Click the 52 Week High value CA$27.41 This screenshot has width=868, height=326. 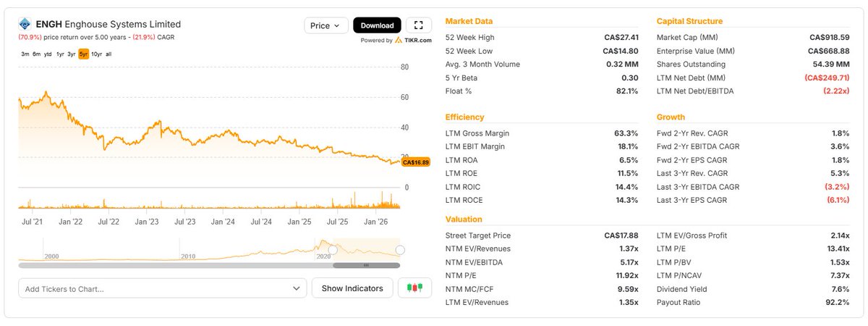(x=621, y=37)
